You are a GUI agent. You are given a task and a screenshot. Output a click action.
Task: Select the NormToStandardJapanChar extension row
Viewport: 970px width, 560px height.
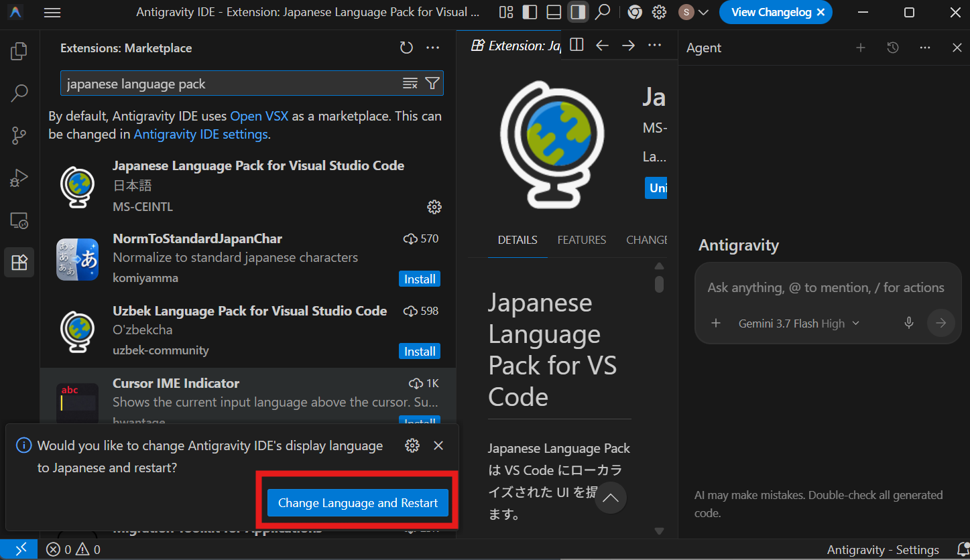click(248, 259)
